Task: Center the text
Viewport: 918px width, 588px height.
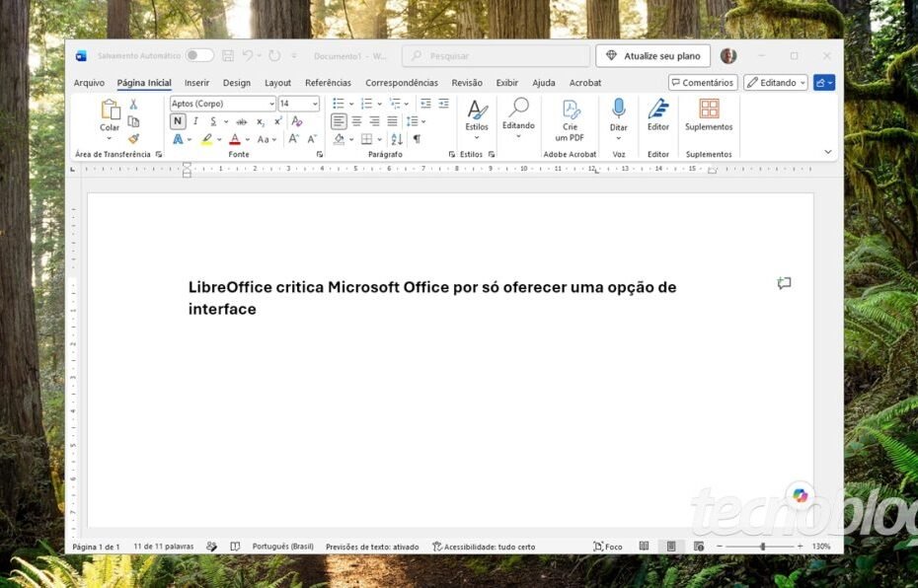Action: (x=356, y=121)
